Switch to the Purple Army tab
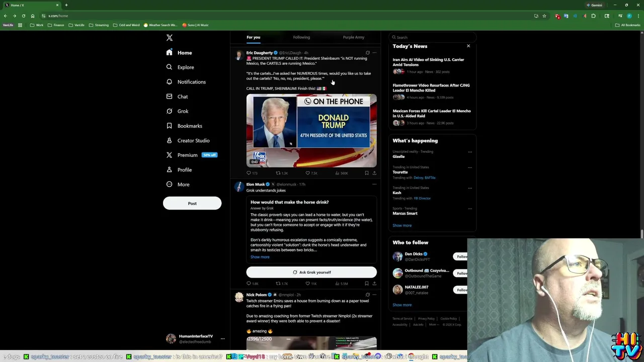644x362 pixels. click(354, 37)
